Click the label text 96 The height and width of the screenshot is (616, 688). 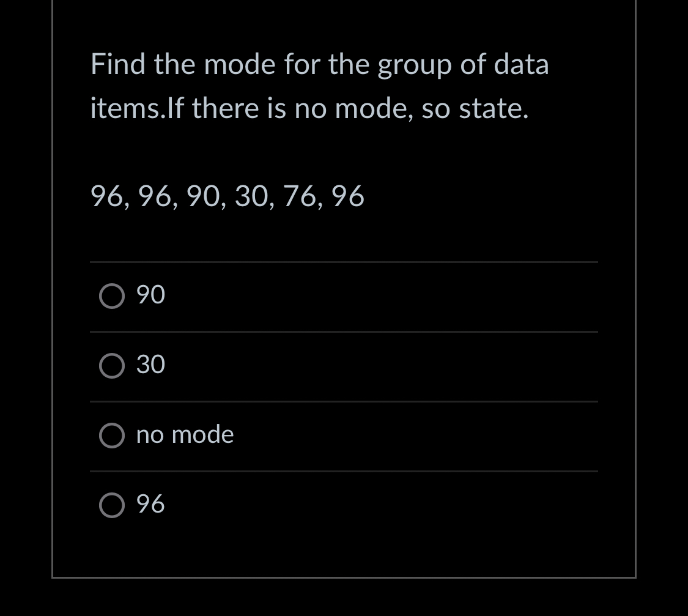point(150,504)
